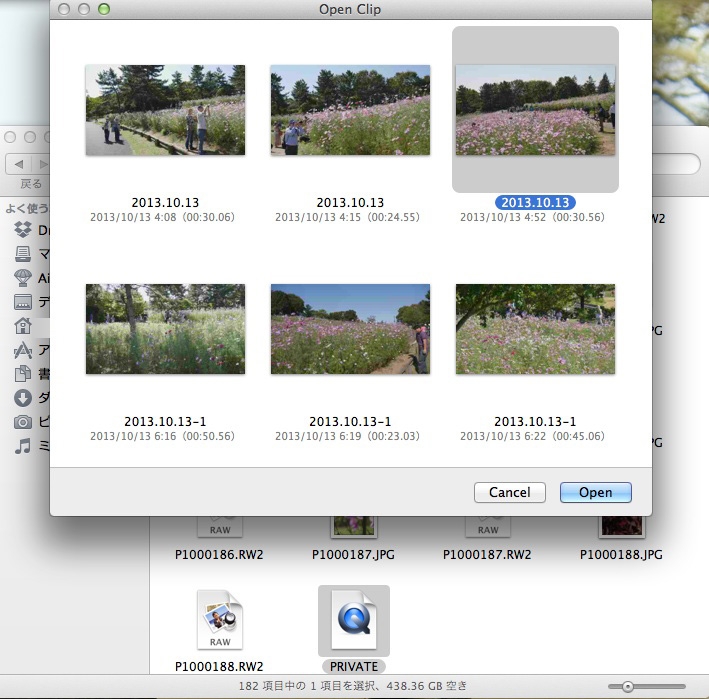Click the 2013.10.13 title above 4:15 timestamp
This screenshot has height=699, width=709.
[350, 203]
